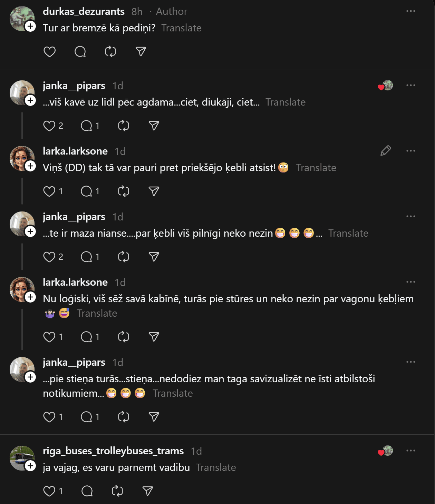Share durkas_dezurants' comment via send icon
435x504 pixels.
141,52
